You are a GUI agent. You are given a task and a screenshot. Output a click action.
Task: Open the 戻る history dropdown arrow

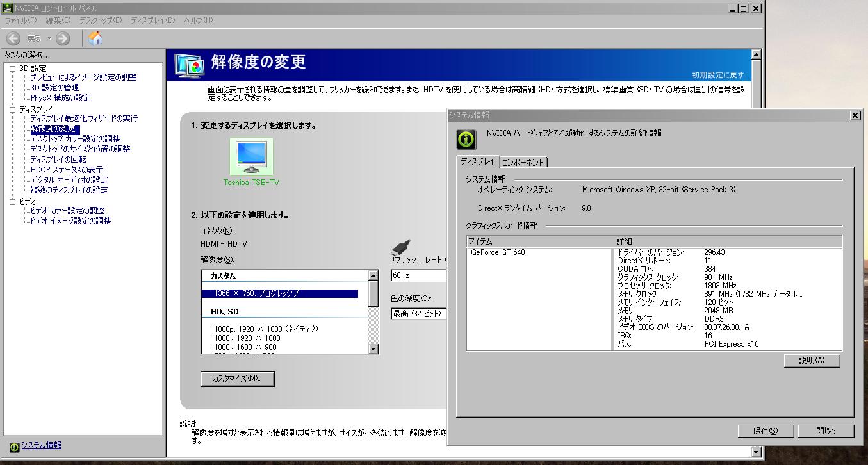coord(50,39)
